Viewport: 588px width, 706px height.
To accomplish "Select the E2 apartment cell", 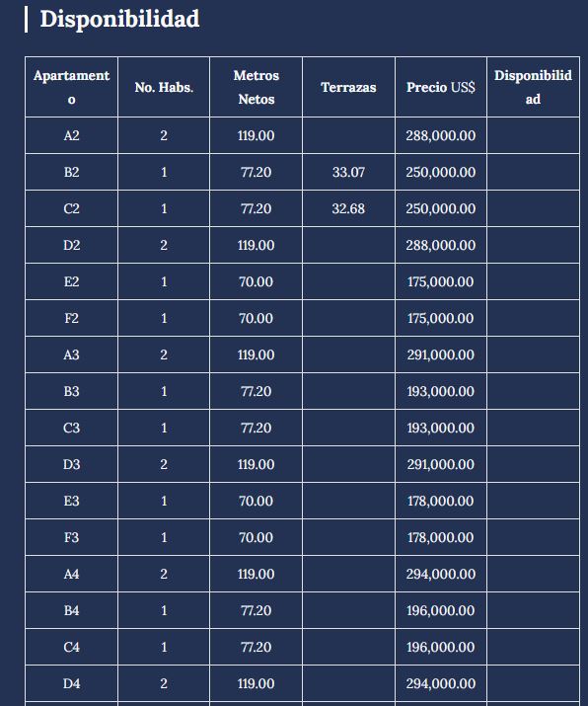I will tap(72, 281).
